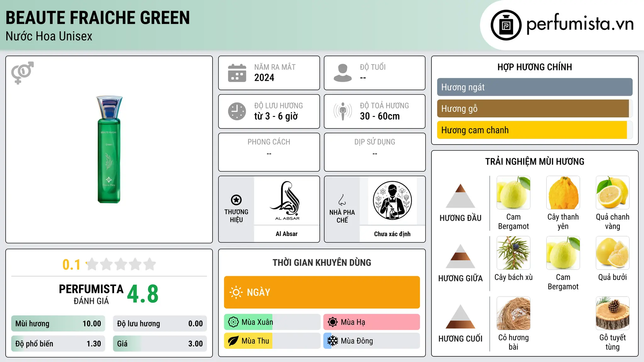Select the Gỗ tuyết tùng note image
Viewport: 644px width, 362px height.
[613, 313]
